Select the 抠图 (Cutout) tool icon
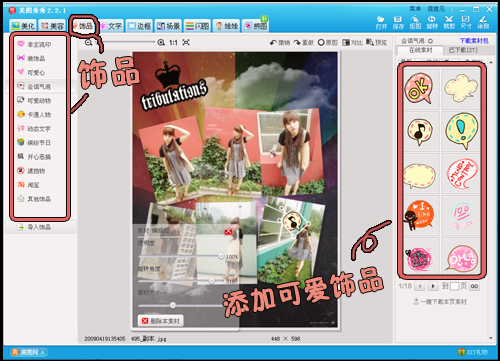The width and height of the screenshot is (500, 361). click(415, 22)
